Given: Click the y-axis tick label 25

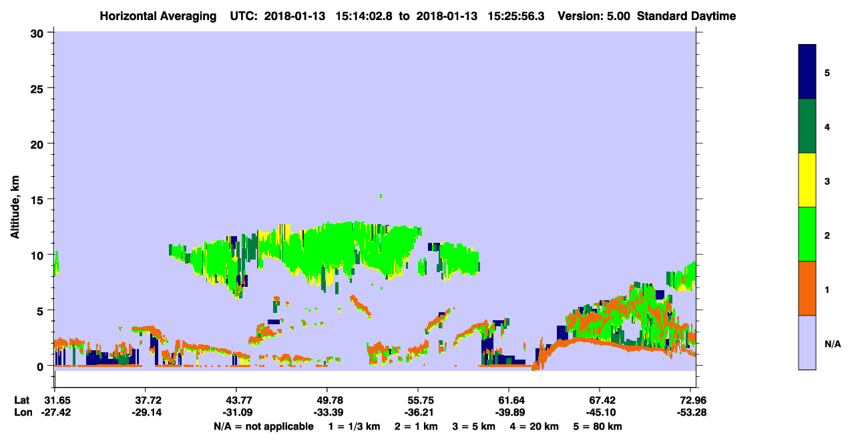Looking at the screenshot, I should tap(38, 88).
